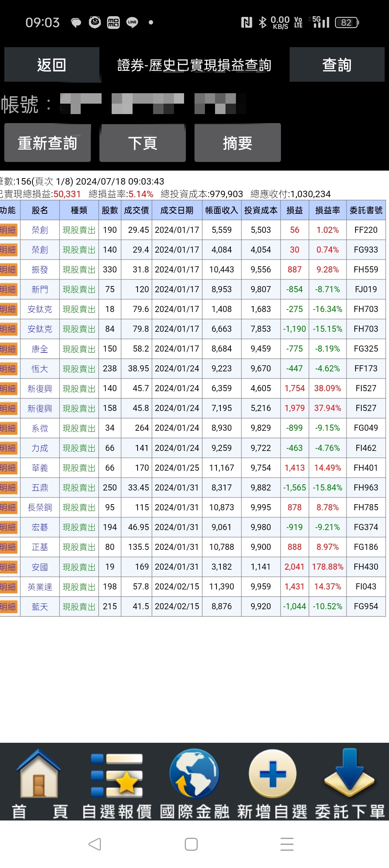The image size is (389, 868).
Task: Tap date 2024/01/25 in 華義 row
Action: [177, 468]
